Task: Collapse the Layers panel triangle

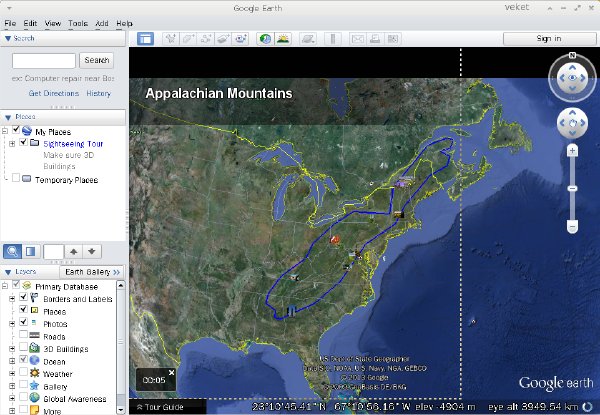Action: [x=8, y=272]
